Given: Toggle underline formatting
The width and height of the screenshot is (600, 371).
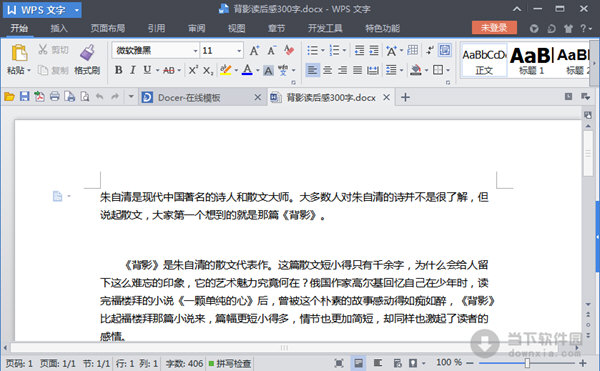Looking at the screenshot, I should (x=147, y=70).
